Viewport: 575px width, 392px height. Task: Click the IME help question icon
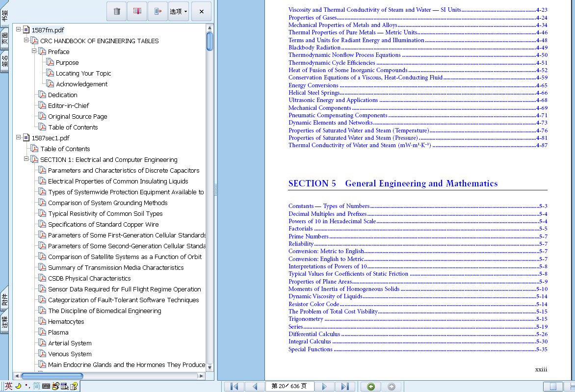pyautogui.click(x=74, y=386)
